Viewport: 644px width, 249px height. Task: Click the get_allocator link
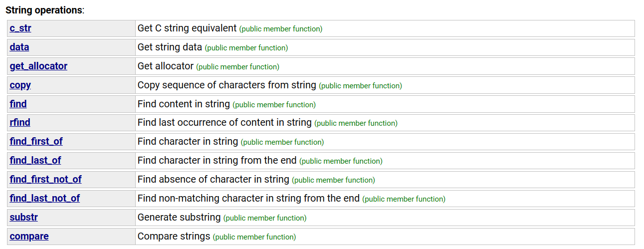pyautogui.click(x=38, y=66)
